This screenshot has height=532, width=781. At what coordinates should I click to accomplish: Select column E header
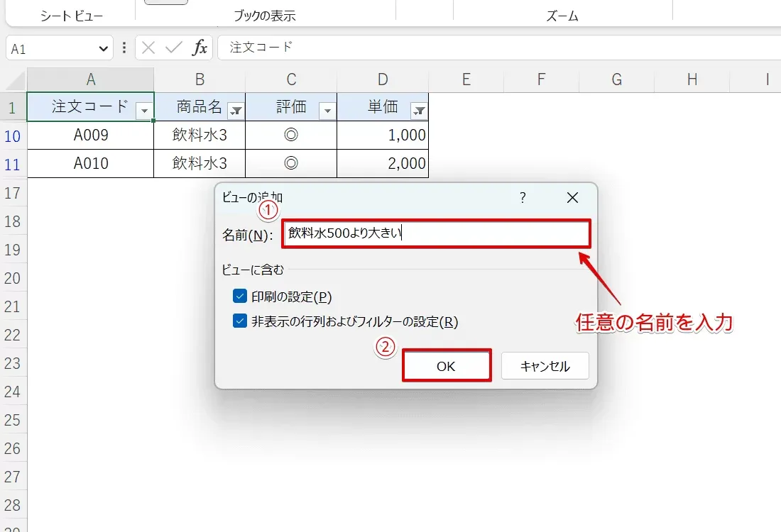point(466,79)
